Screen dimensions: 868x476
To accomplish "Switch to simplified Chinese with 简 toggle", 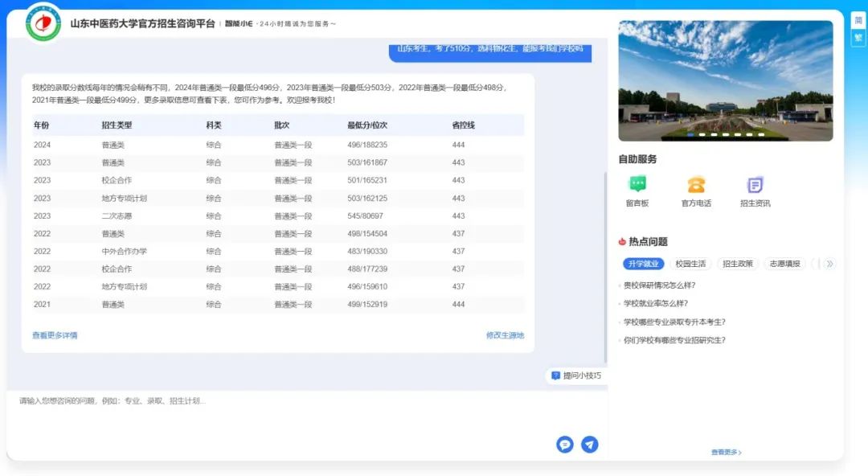I will pyautogui.click(x=858, y=21).
